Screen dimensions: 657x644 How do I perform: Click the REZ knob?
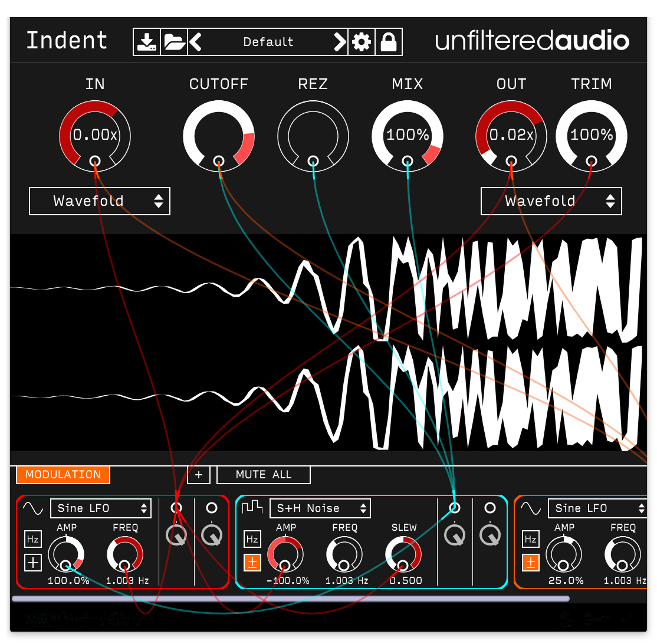coord(313,135)
